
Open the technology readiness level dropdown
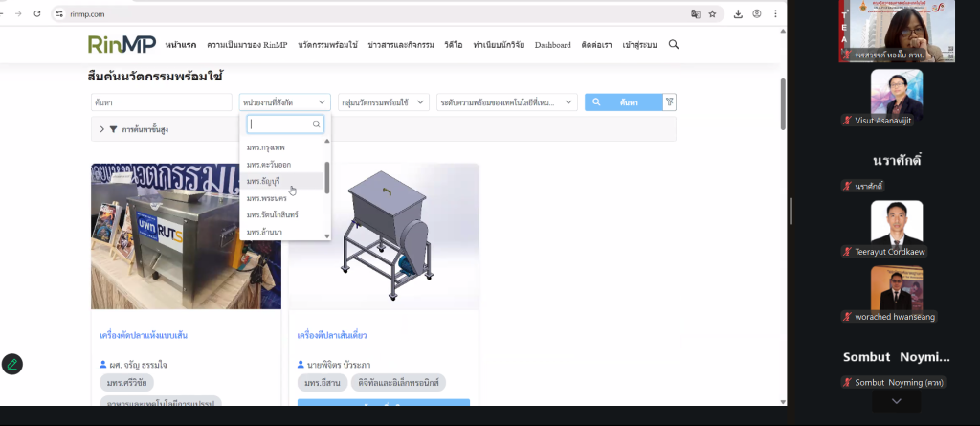pos(506,102)
